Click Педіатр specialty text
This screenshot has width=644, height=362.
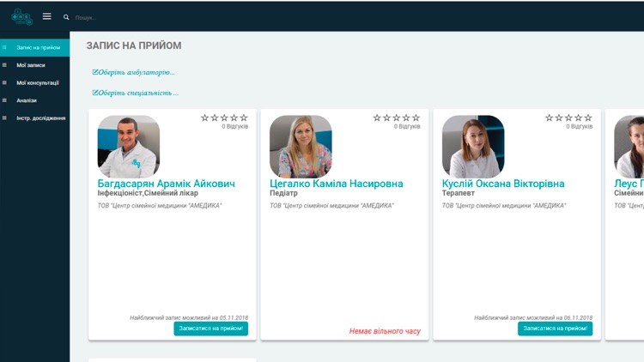tap(283, 193)
